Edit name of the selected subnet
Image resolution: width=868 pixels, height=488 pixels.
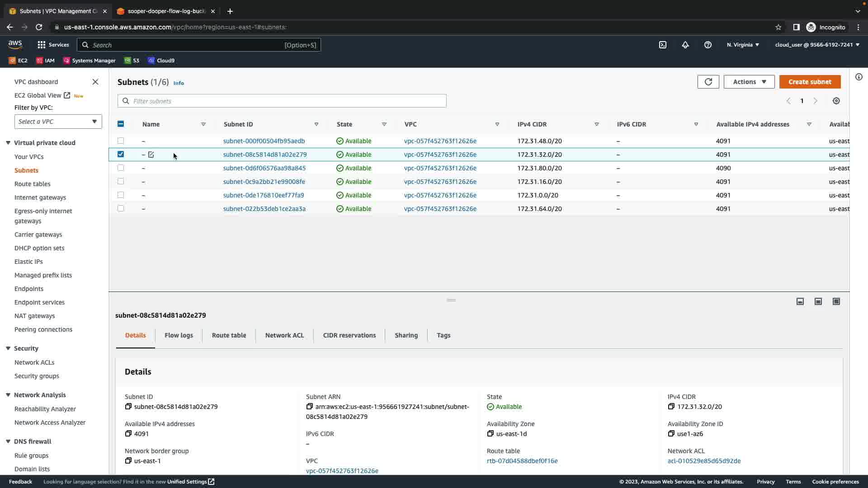pyautogui.click(x=151, y=155)
